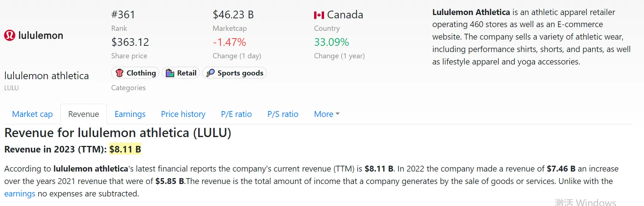Follow the blue earnings link in paragraph
This screenshot has width=644, height=206.
(20, 194)
